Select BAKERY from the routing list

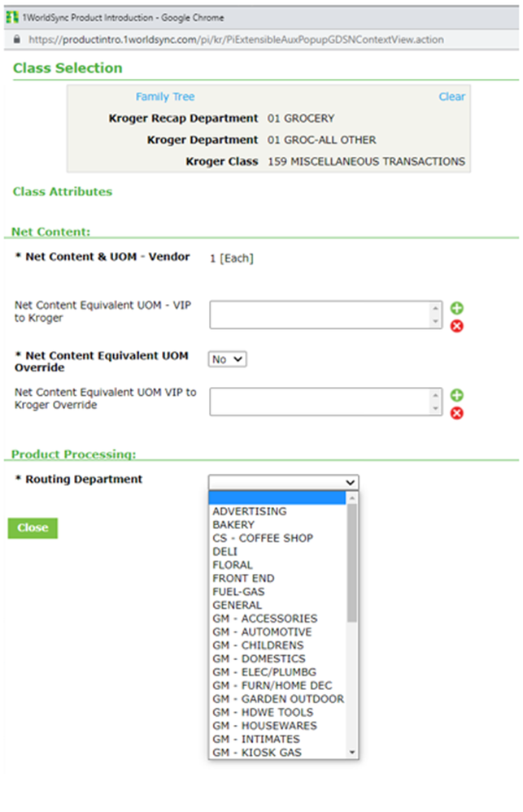(x=277, y=524)
